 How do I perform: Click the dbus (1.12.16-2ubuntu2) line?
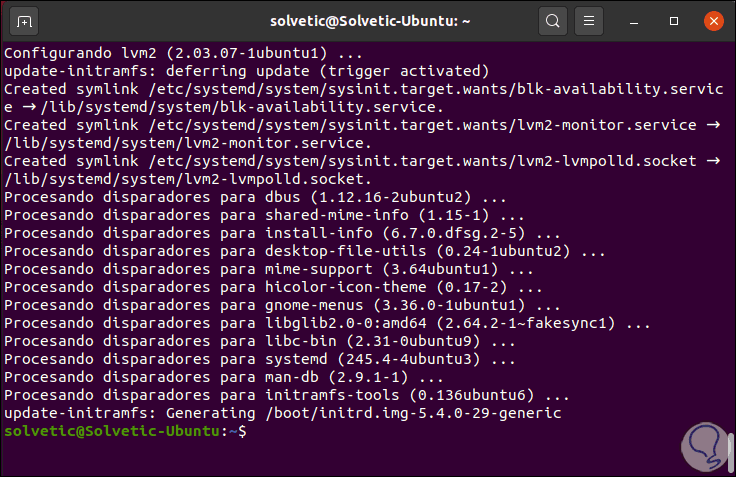coord(255,197)
